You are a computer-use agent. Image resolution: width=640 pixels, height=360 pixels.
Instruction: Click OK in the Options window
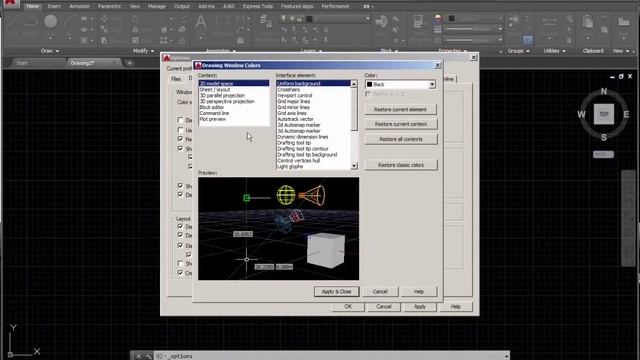coord(348,307)
